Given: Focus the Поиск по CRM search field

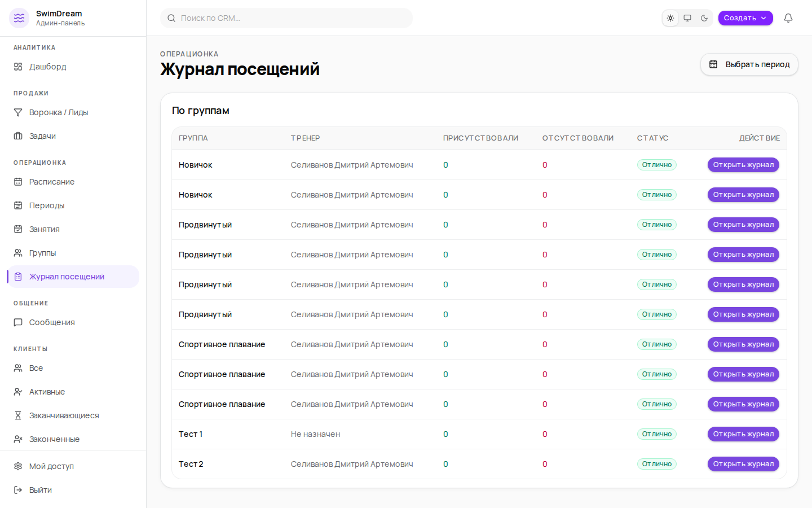Looking at the screenshot, I should point(286,18).
